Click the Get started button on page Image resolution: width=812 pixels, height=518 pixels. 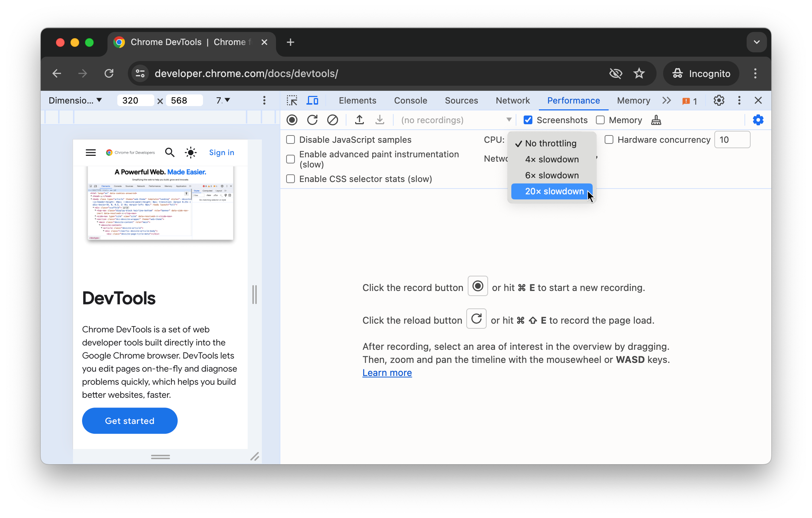point(130,420)
